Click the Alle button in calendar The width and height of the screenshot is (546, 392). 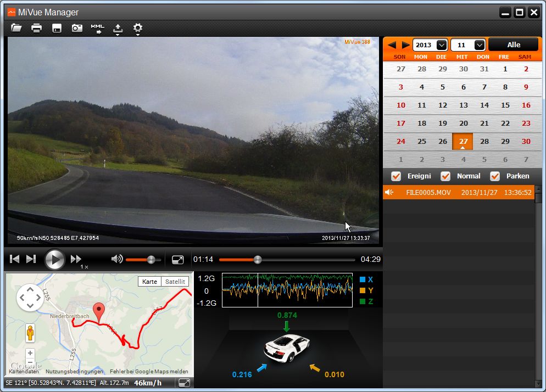[514, 45]
